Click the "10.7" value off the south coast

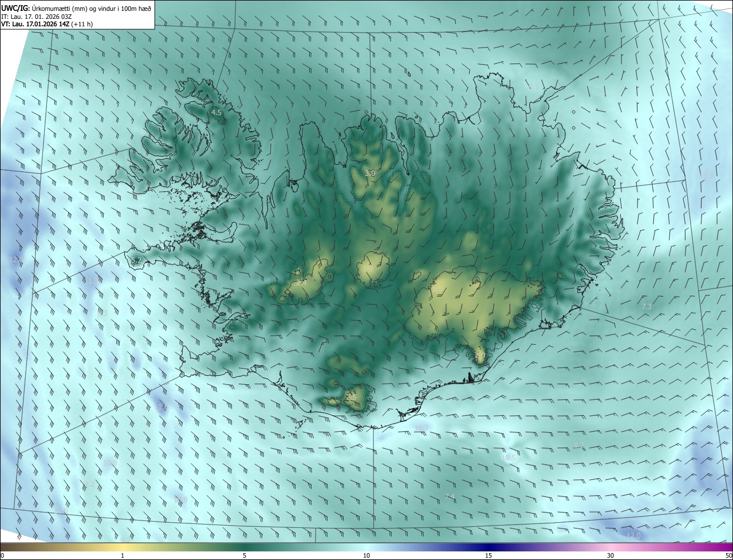(421, 428)
